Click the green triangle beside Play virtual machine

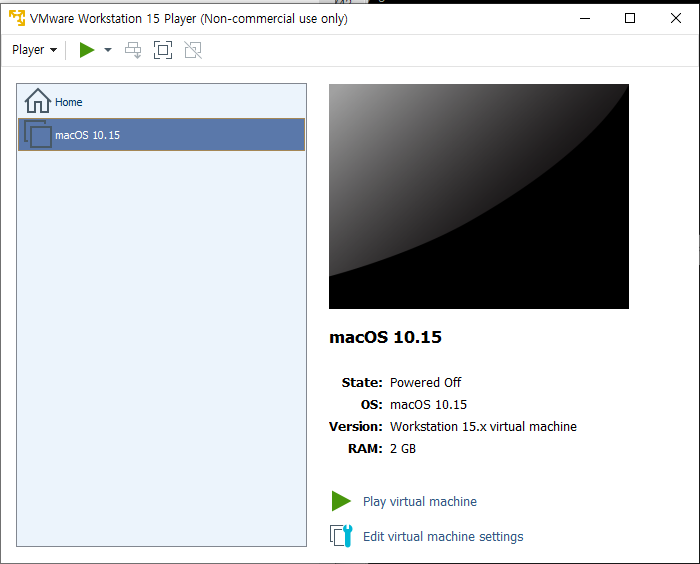click(341, 501)
